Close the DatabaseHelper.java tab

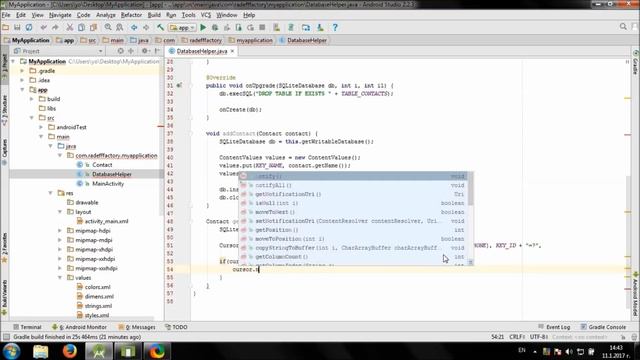pyautogui.click(x=233, y=51)
